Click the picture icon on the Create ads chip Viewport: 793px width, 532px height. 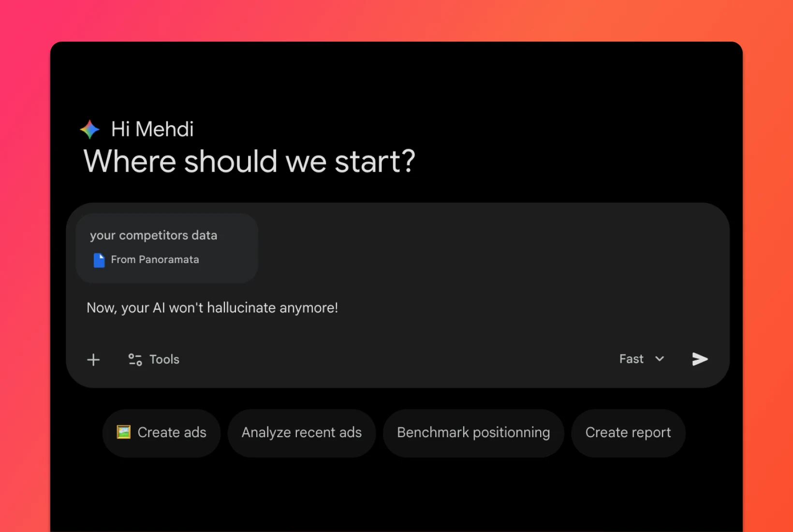click(124, 432)
